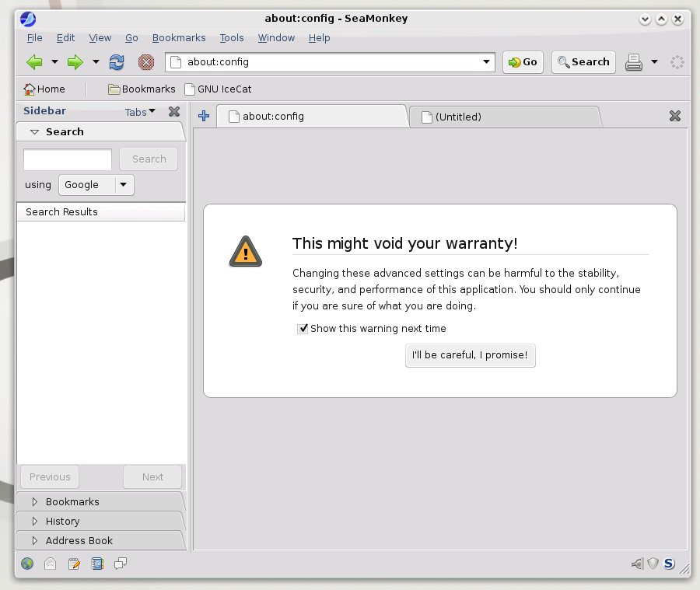
Task: Open the sidebar Tabs dropdown
Action: [140, 112]
